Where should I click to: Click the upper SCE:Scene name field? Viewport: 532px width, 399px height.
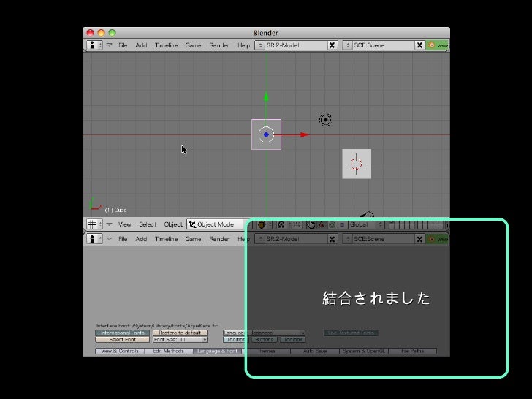pos(384,45)
